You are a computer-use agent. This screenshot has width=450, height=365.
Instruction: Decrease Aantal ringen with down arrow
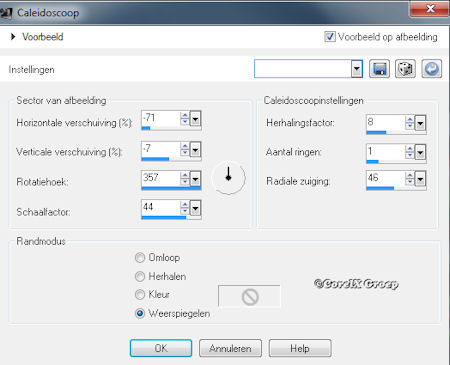(410, 156)
